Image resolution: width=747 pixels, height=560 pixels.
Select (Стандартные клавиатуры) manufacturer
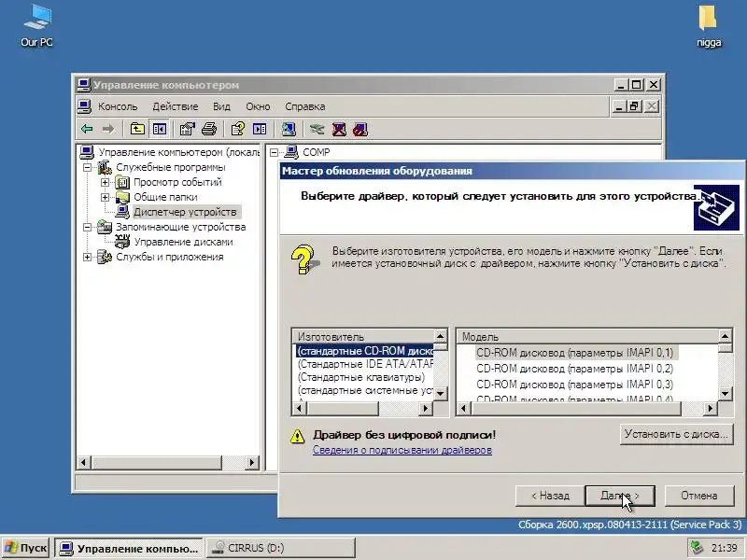tap(361, 377)
